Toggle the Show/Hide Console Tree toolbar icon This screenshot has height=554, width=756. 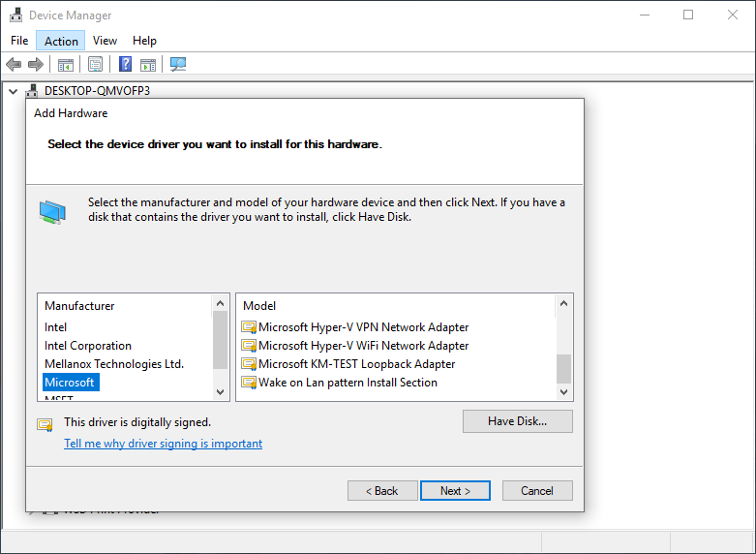(x=66, y=65)
